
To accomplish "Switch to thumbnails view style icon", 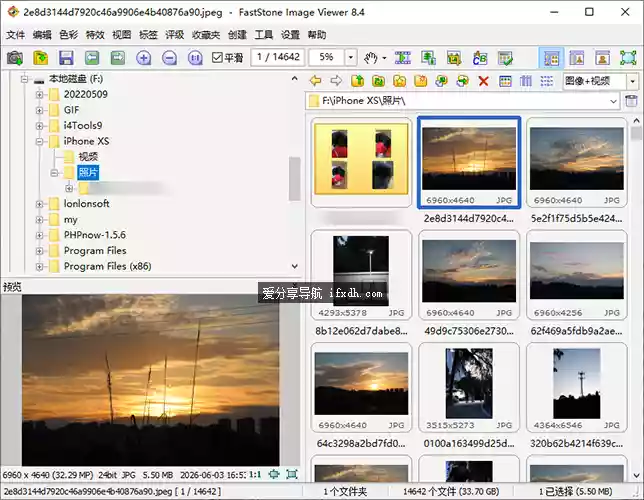I will 505,81.
